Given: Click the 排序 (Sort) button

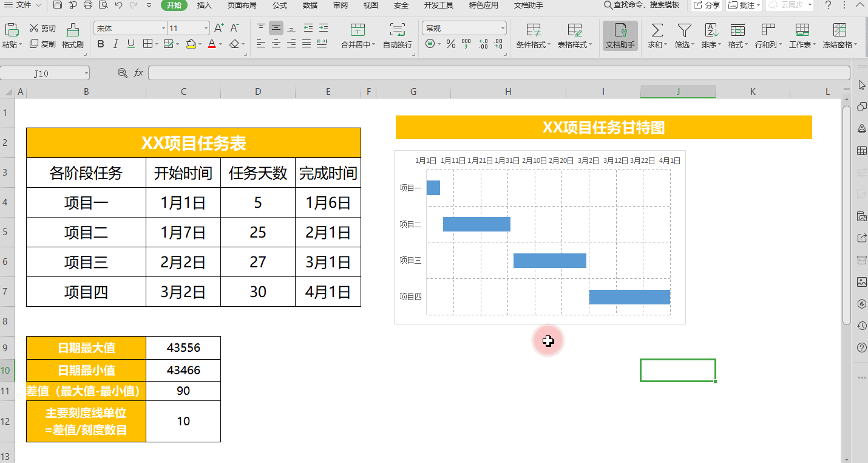Looking at the screenshot, I should (x=711, y=36).
